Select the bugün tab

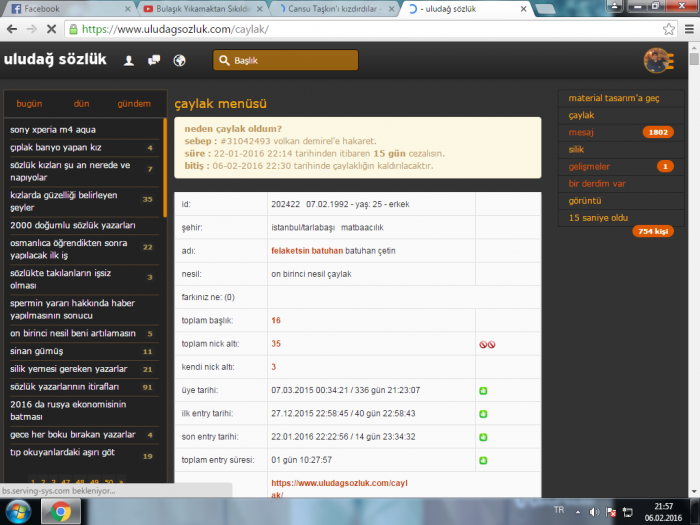pos(29,104)
